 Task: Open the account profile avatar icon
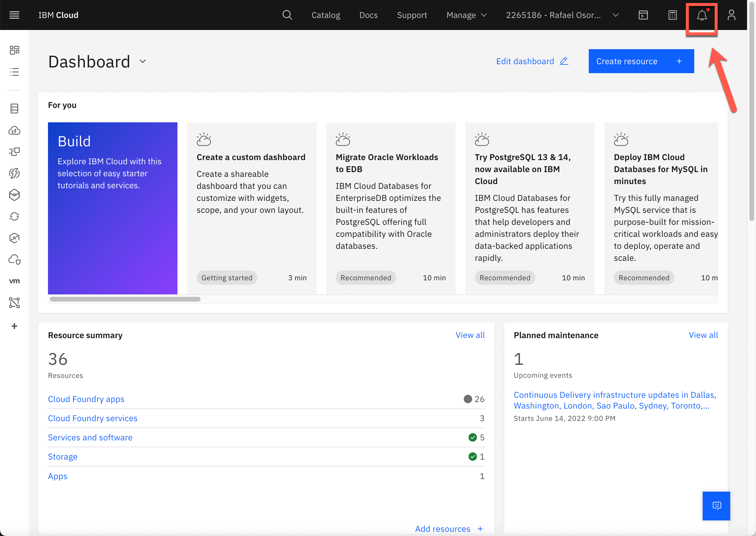point(732,15)
